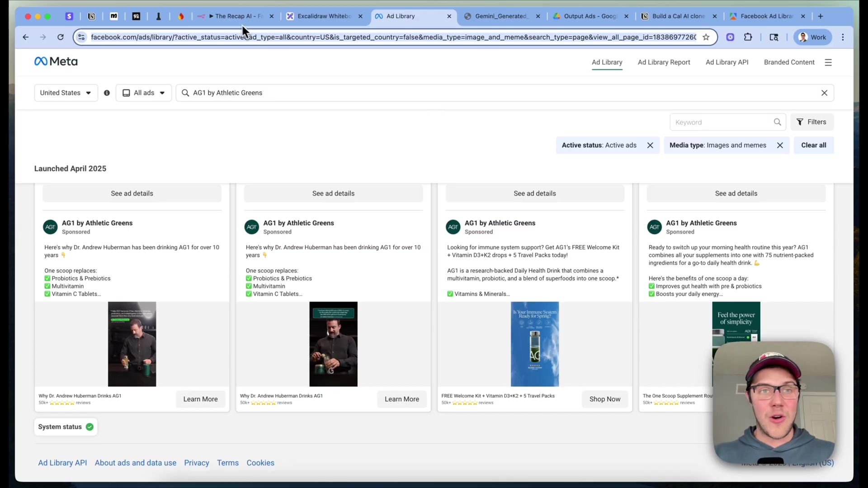This screenshot has height=488, width=868.
Task: Click See ad details on fourth ad
Action: (736, 193)
